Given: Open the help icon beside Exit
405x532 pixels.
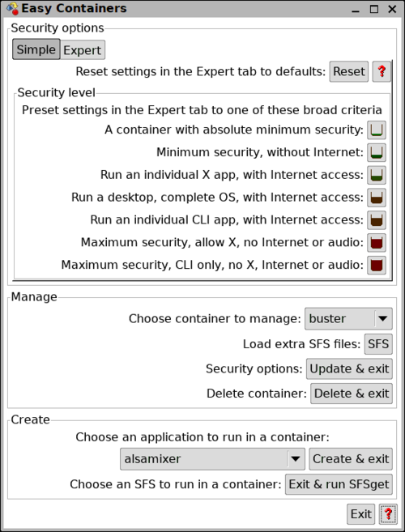Looking at the screenshot, I should point(388,514).
